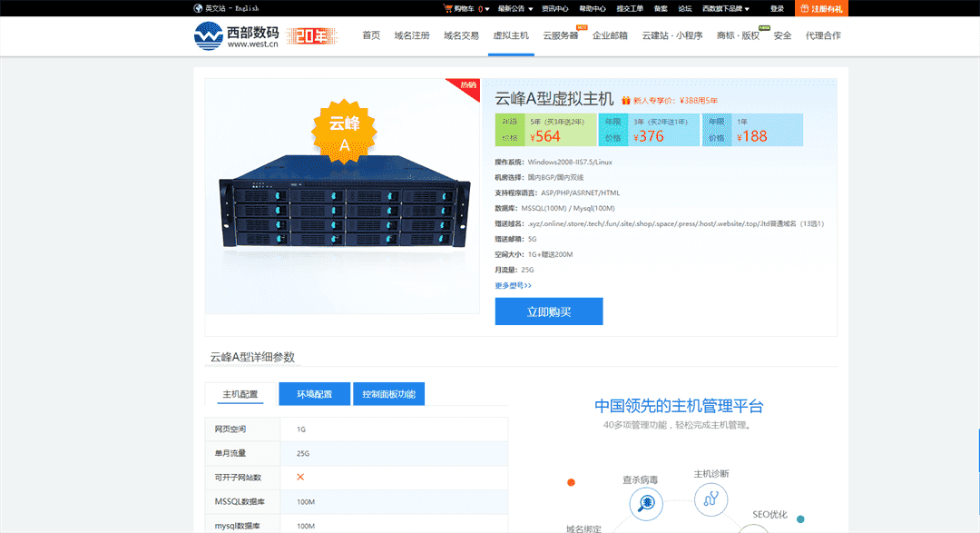
Task: Click the 支持程序语言 ASP/PHP/ASP.NET/HTML line
Action: [x=557, y=192]
